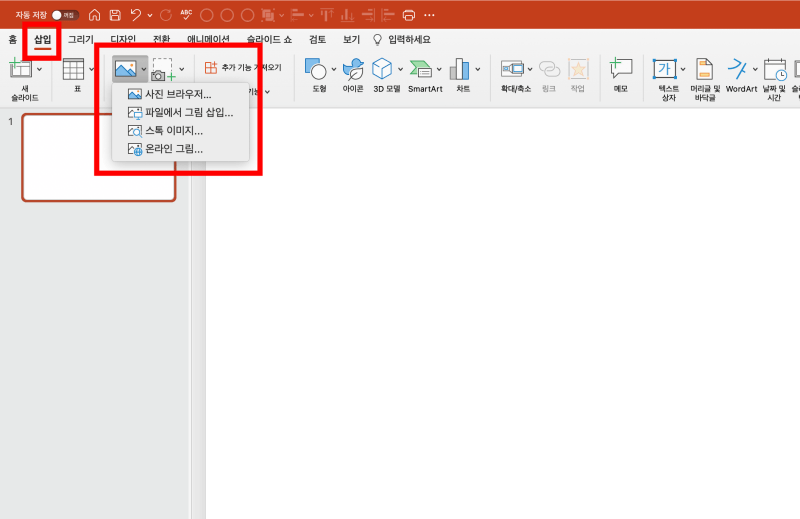Click the picture icon in the ribbon

click(126, 69)
